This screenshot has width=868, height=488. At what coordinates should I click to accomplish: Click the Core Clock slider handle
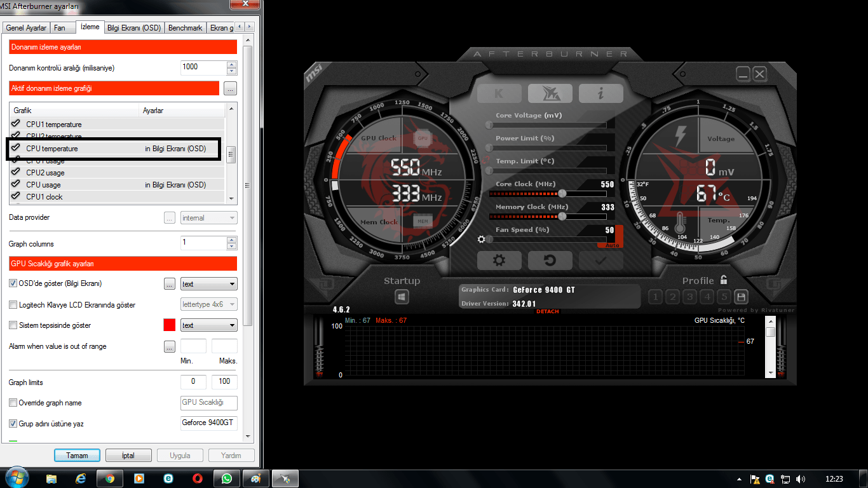562,193
